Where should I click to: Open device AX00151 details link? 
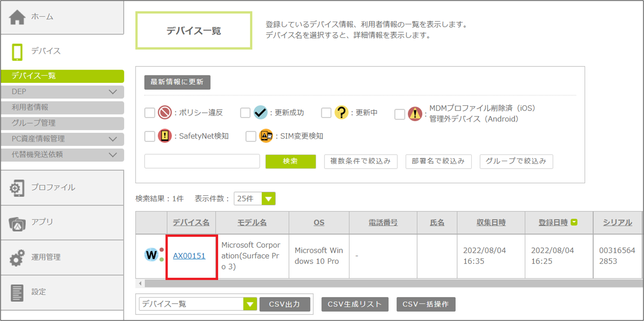point(189,256)
